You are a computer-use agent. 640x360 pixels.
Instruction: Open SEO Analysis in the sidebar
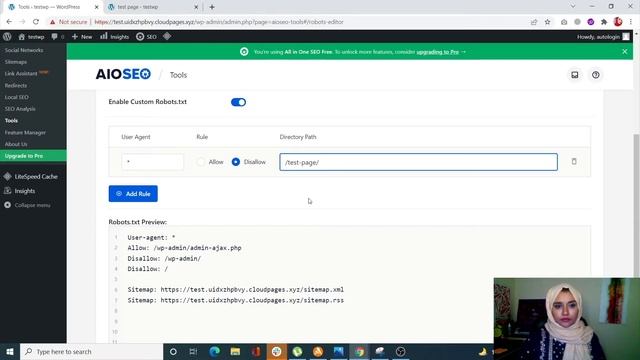coord(20,109)
